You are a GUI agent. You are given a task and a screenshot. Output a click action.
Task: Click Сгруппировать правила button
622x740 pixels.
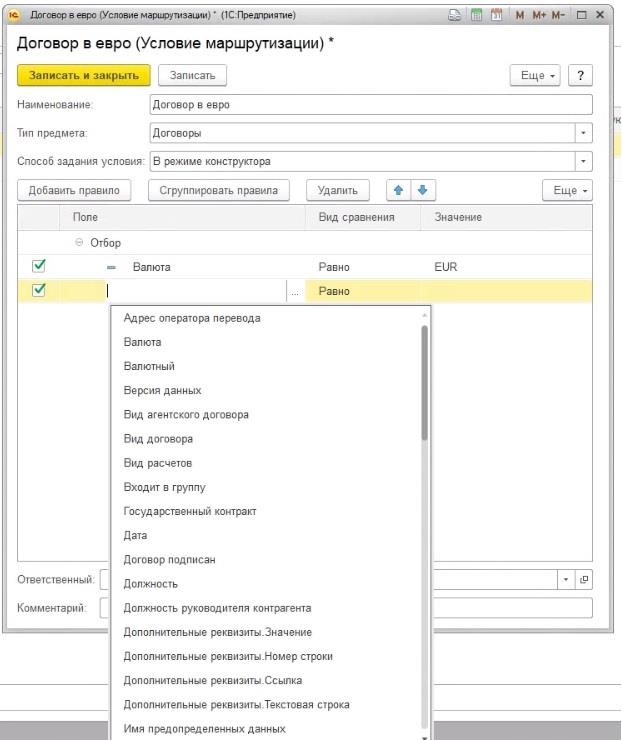pyautogui.click(x=219, y=190)
